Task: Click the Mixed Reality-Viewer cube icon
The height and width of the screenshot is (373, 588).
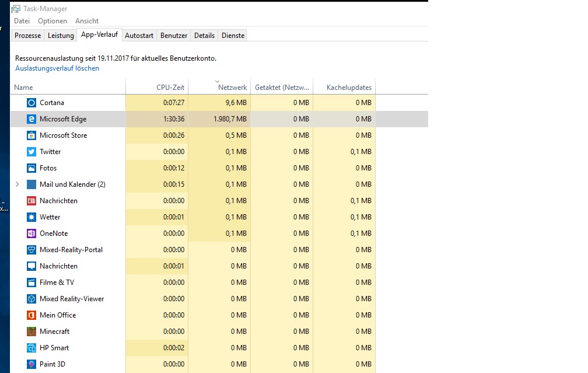Action: click(x=32, y=299)
